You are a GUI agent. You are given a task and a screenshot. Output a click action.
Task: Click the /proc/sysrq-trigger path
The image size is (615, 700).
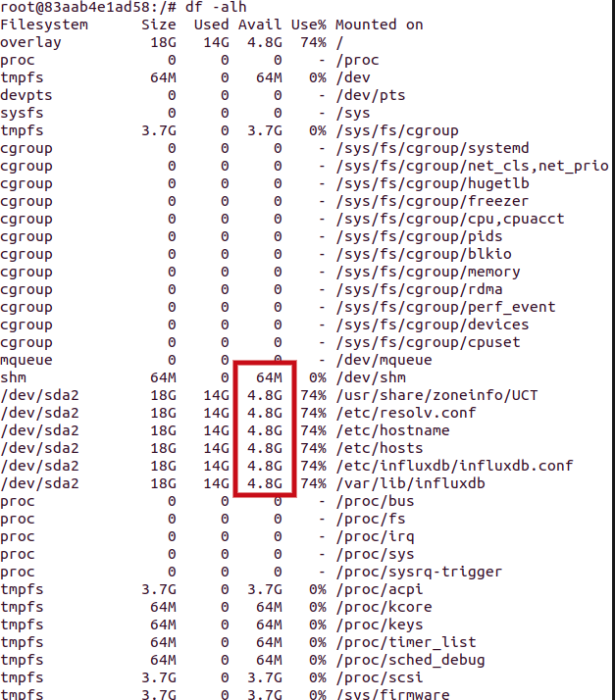[419, 572]
